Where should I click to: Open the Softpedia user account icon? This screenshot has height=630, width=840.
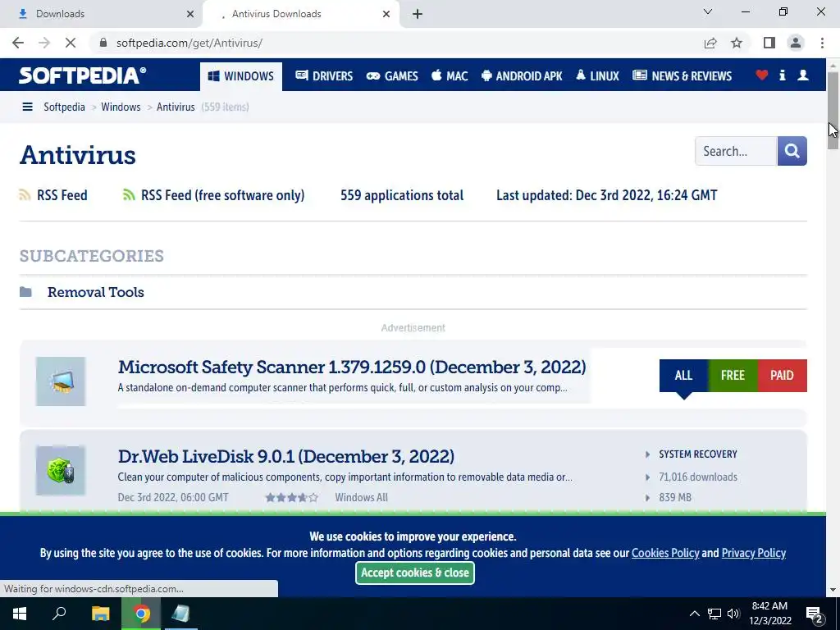[803, 75]
